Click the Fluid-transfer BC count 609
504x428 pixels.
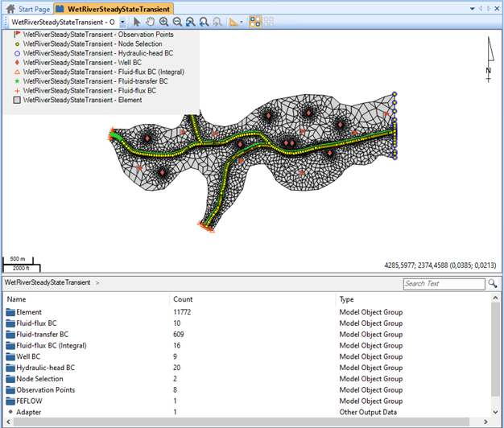tap(179, 334)
